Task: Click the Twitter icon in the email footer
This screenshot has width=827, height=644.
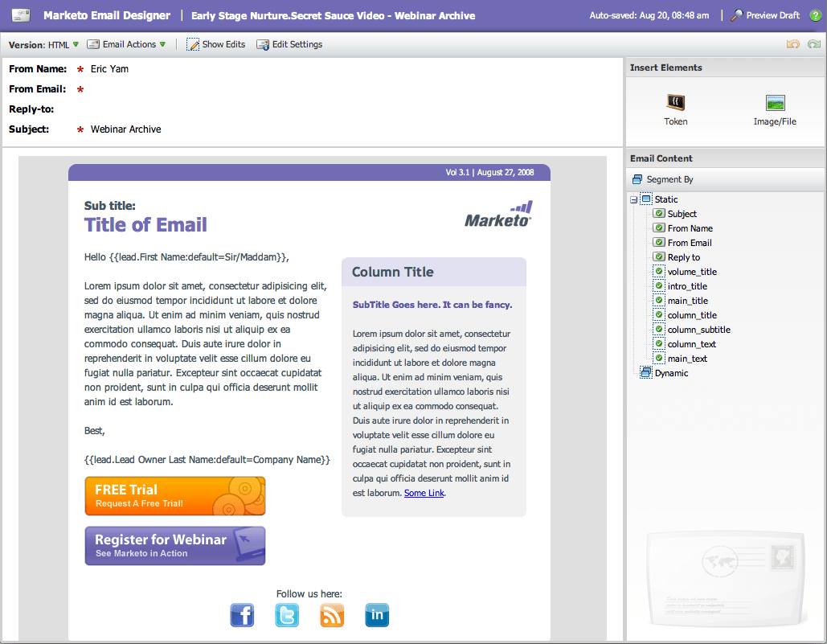Action: [287, 614]
